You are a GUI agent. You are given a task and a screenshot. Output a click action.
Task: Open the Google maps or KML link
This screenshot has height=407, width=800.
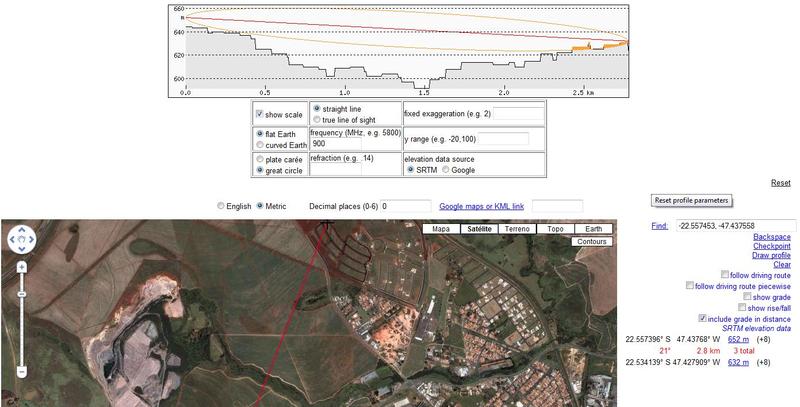482,207
